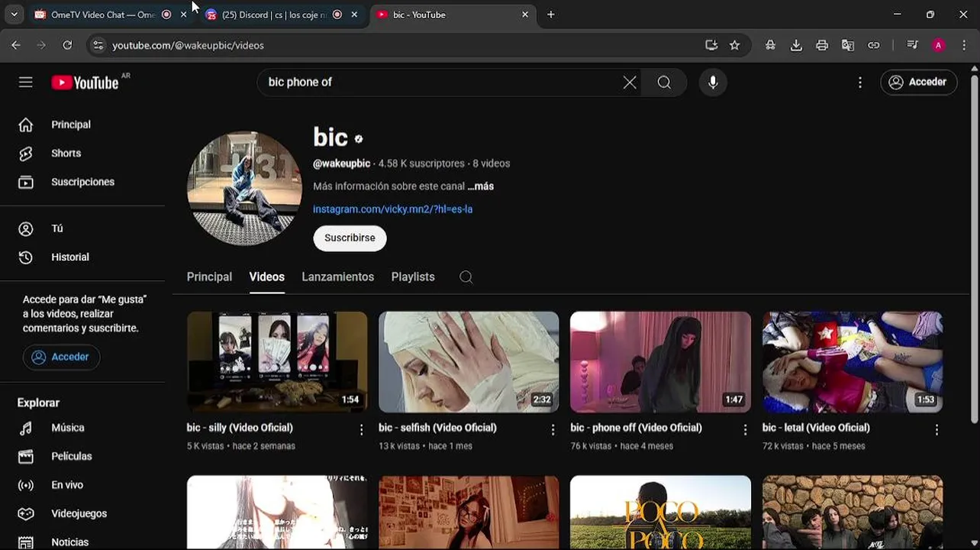Click the browser address bar URL
The width and height of the screenshot is (980, 550).
pos(188,45)
